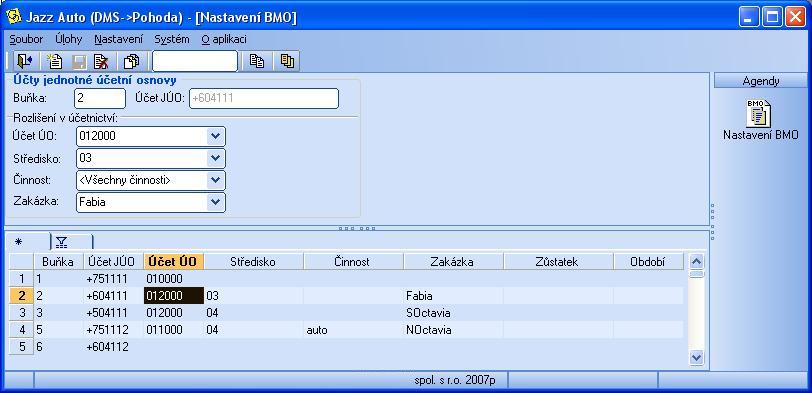
Task: Click the auto cell in Činnost column
Action: (353, 330)
